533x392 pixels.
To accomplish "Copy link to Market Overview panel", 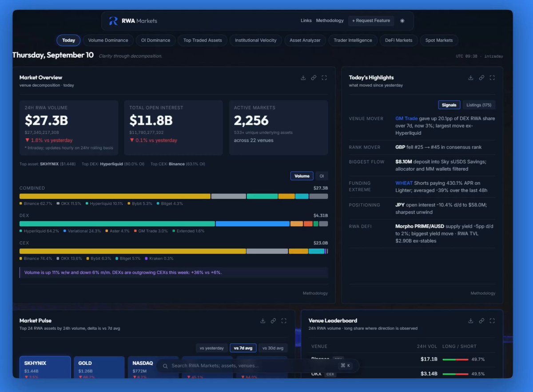I will (314, 78).
